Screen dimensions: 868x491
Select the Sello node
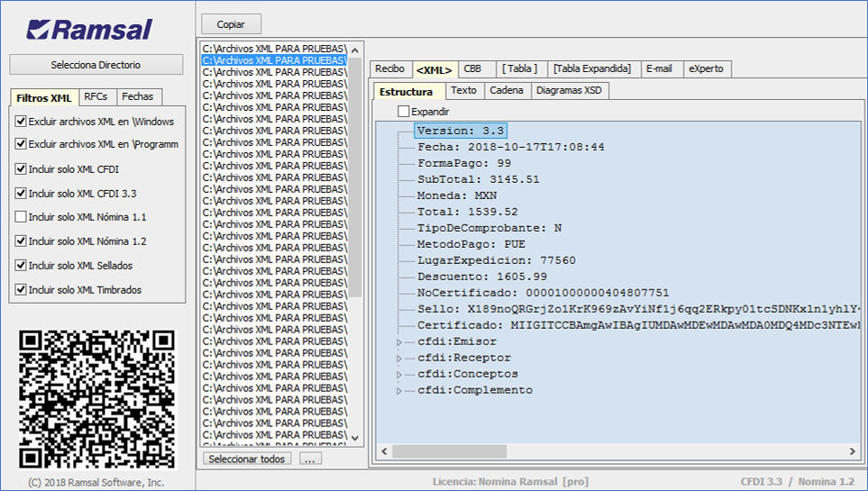[639, 309]
